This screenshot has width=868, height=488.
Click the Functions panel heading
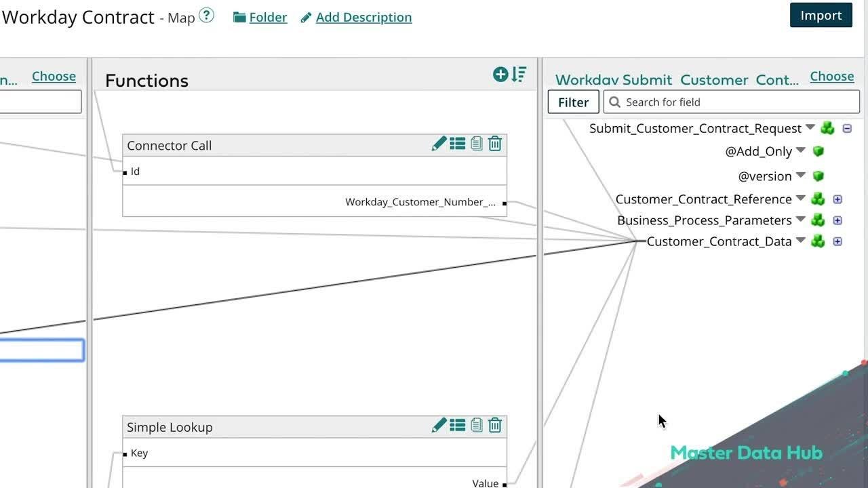(146, 81)
